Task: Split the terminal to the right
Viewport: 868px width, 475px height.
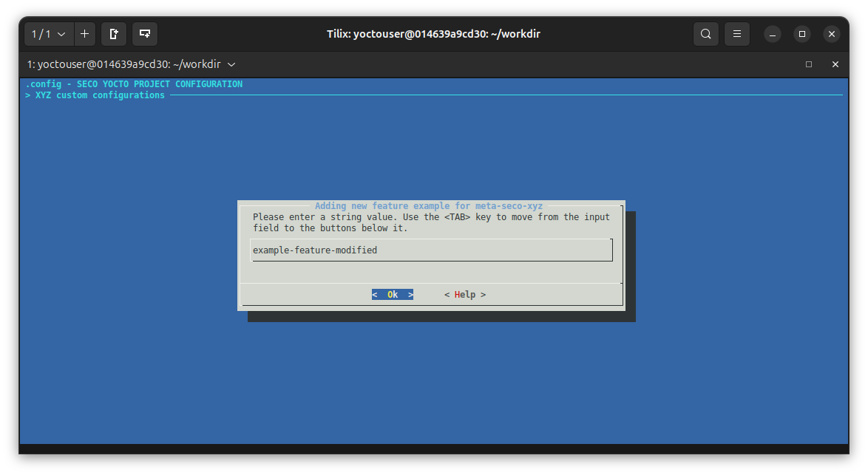Action: coord(113,33)
